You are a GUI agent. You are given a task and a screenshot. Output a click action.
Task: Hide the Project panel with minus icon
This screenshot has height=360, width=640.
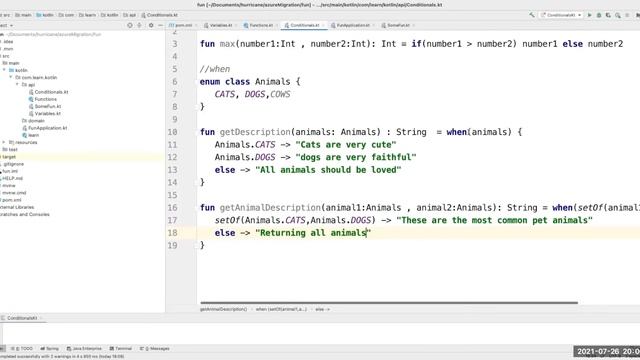click(160, 25)
